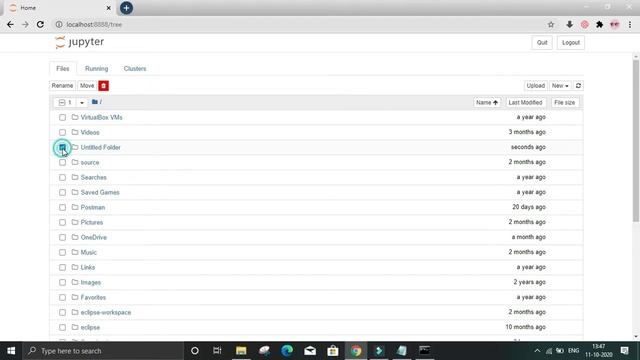
Task: Click the Move button
Action: click(x=87, y=86)
